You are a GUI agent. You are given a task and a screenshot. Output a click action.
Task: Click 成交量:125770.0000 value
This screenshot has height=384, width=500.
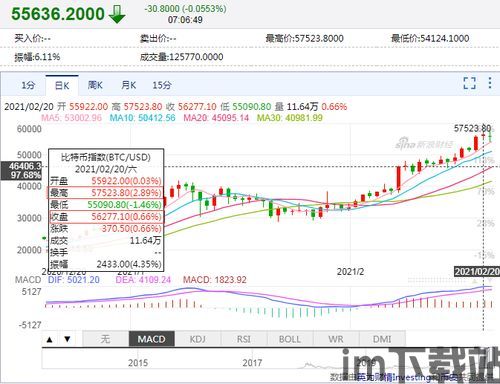(182, 57)
